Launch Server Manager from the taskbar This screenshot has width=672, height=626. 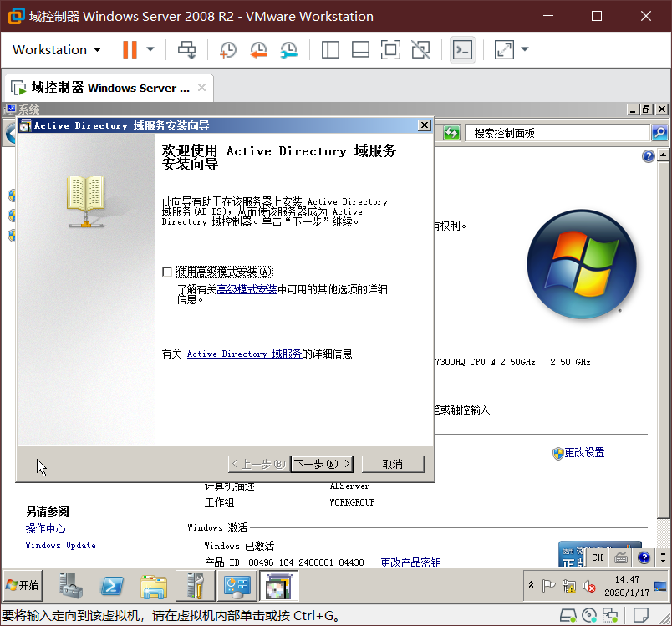pos(71,586)
